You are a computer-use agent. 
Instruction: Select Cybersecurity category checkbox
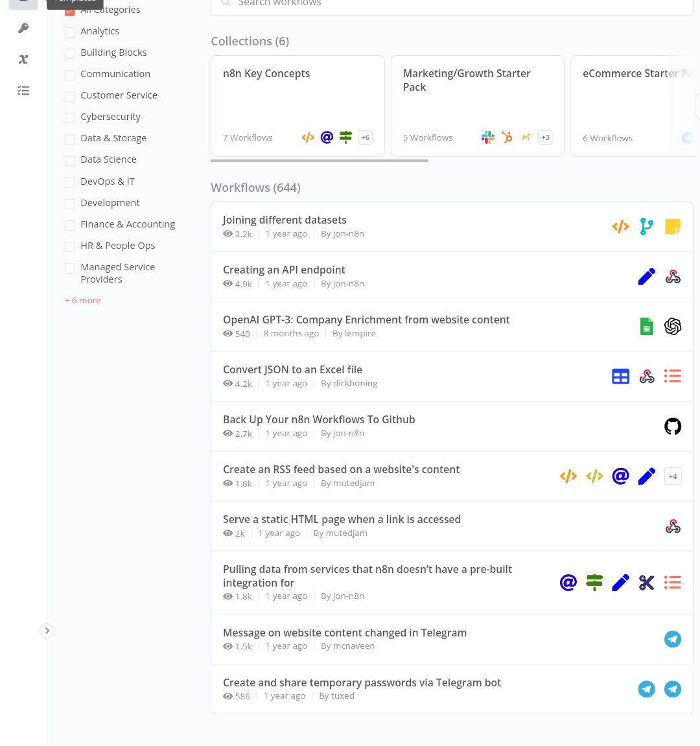70,118
